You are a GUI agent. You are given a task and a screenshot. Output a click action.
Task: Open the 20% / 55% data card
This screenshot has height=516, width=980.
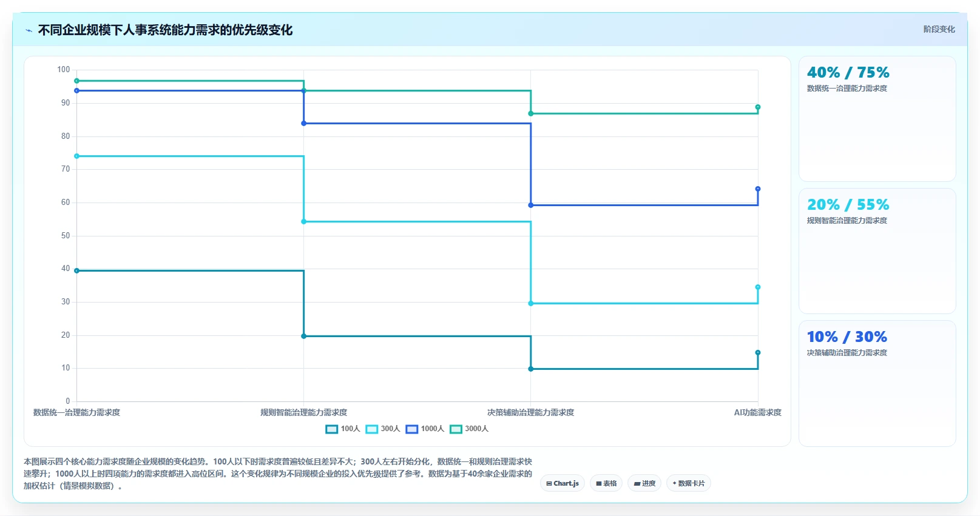(877, 251)
